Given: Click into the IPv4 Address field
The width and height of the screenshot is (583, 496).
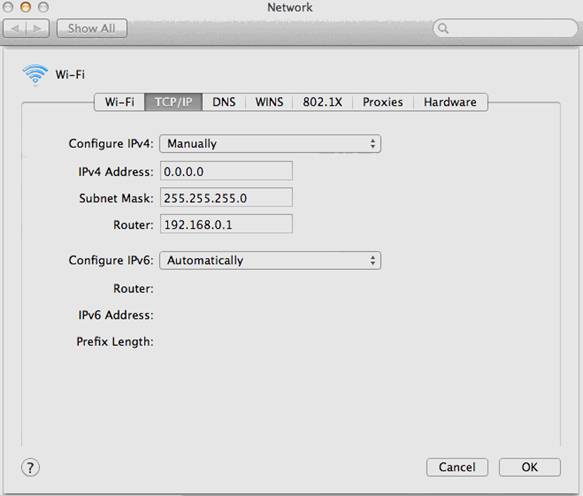Looking at the screenshot, I should pos(226,171).
